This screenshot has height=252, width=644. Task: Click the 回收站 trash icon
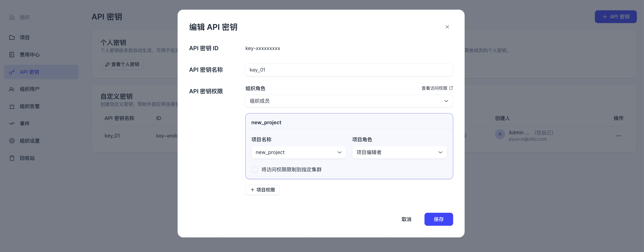(x=12, y=158)
